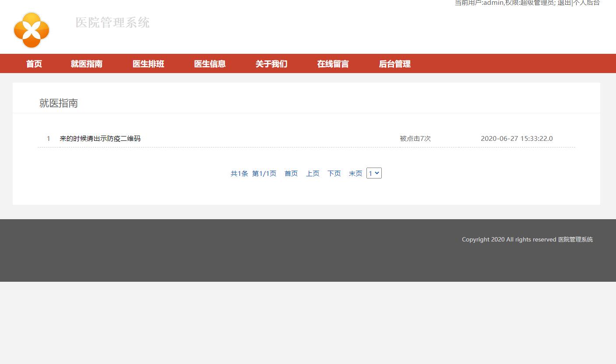
Task: Select the 就医指南 navigation tab
Action: pos(86,63)
